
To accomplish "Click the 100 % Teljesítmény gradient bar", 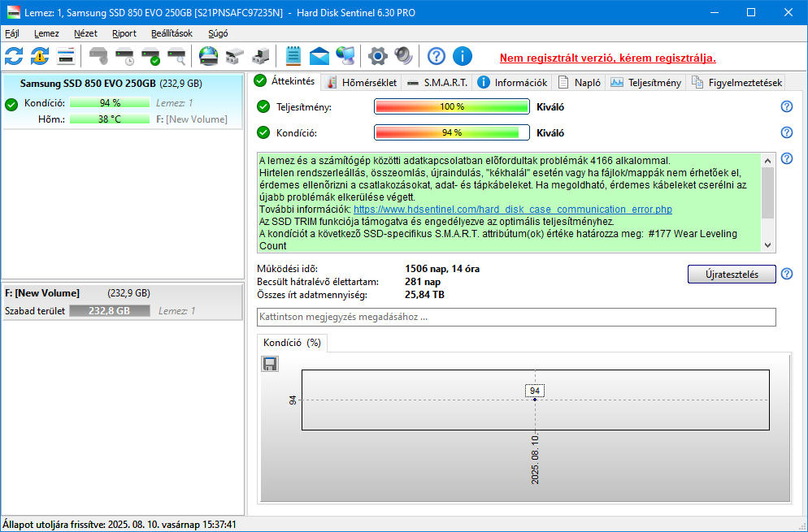I will click(451, 106).
